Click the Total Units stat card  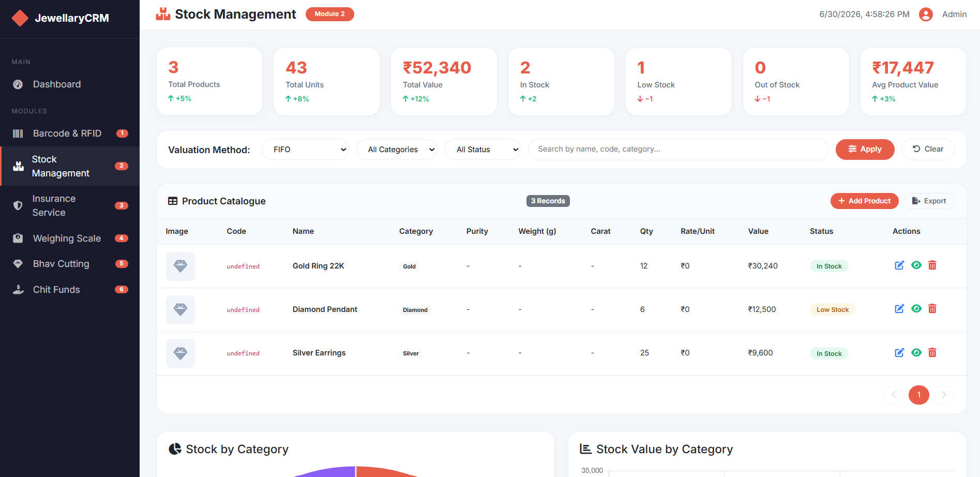tap(326, 81)
